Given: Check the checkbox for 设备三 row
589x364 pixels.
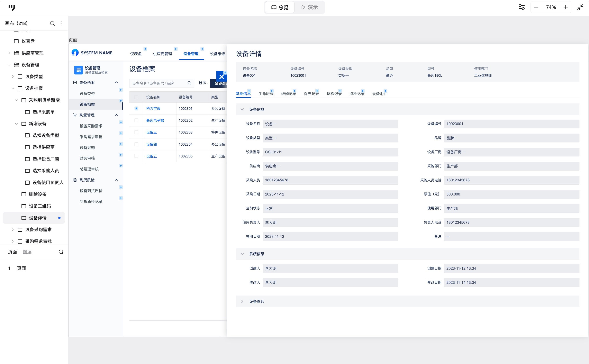Looking at the screenshot, I should pos(136,132).
